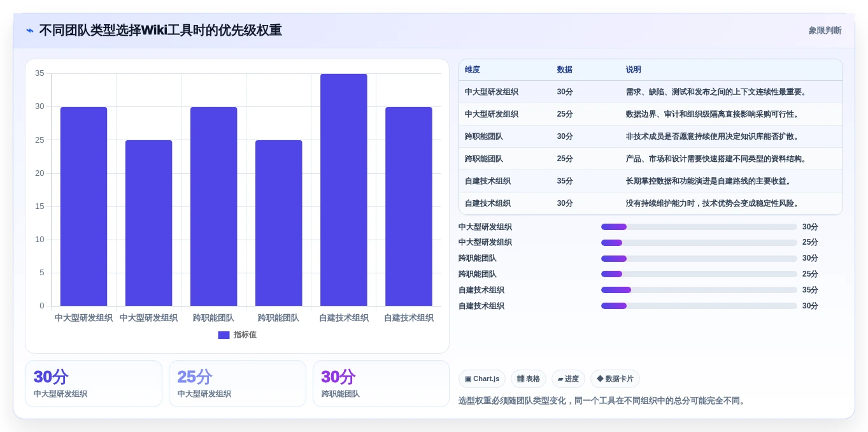Click the 中大型研发组织 25分 progress bar

tap(699, 243)
